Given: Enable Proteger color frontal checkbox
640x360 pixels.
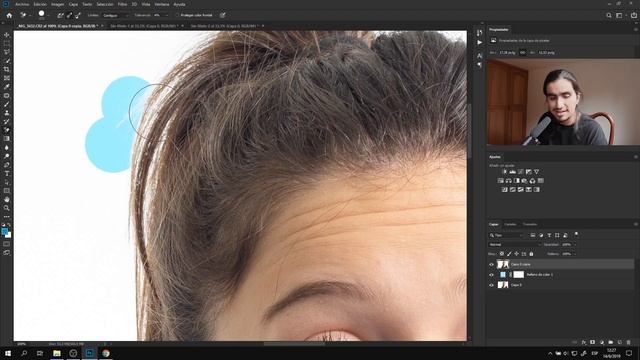Looking at the screenshot, I should coord(178,15).
